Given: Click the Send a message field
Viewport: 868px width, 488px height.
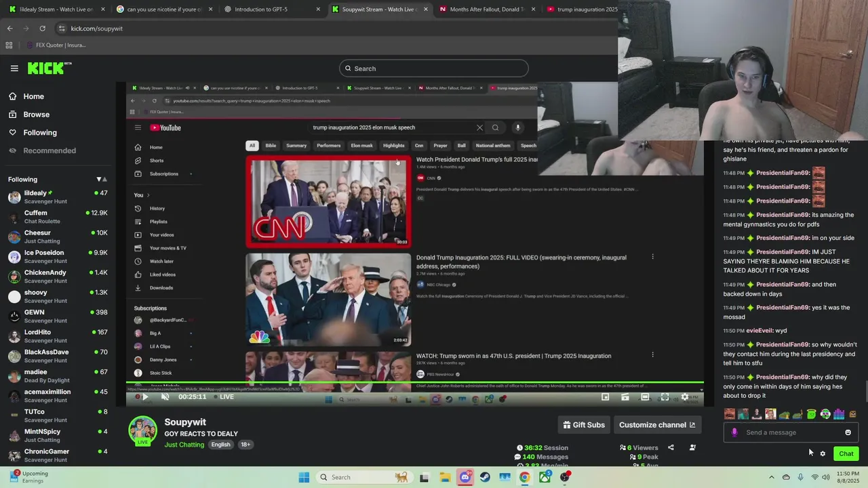Looking at the screenshot, I should 791,432.
